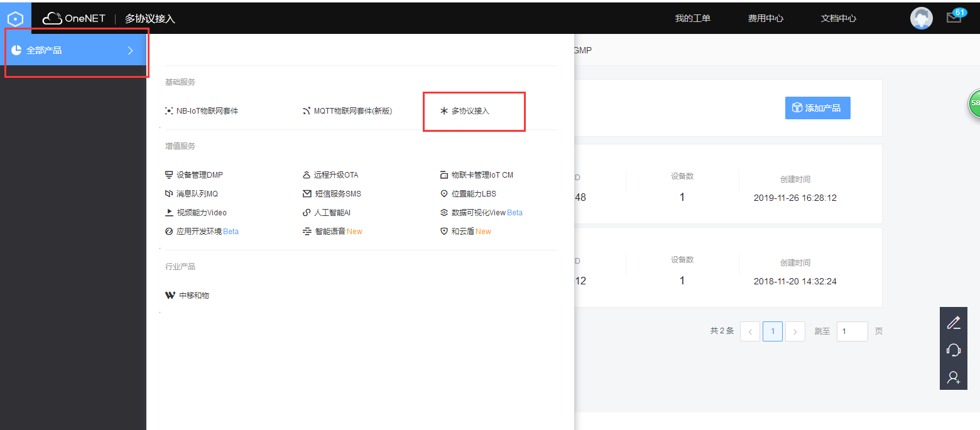
Task: Click the 基础服务 section heading
Action: 180,82
